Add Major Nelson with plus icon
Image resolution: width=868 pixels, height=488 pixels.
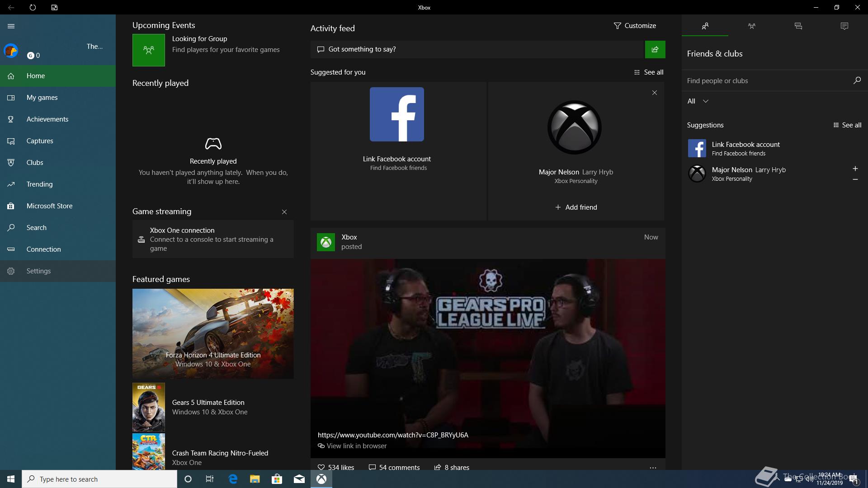[855, 169]
